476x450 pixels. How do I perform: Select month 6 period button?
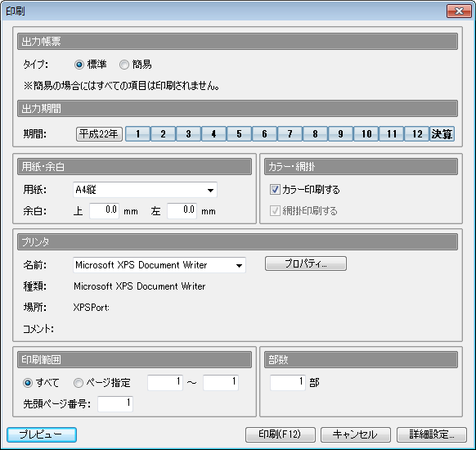264,134
